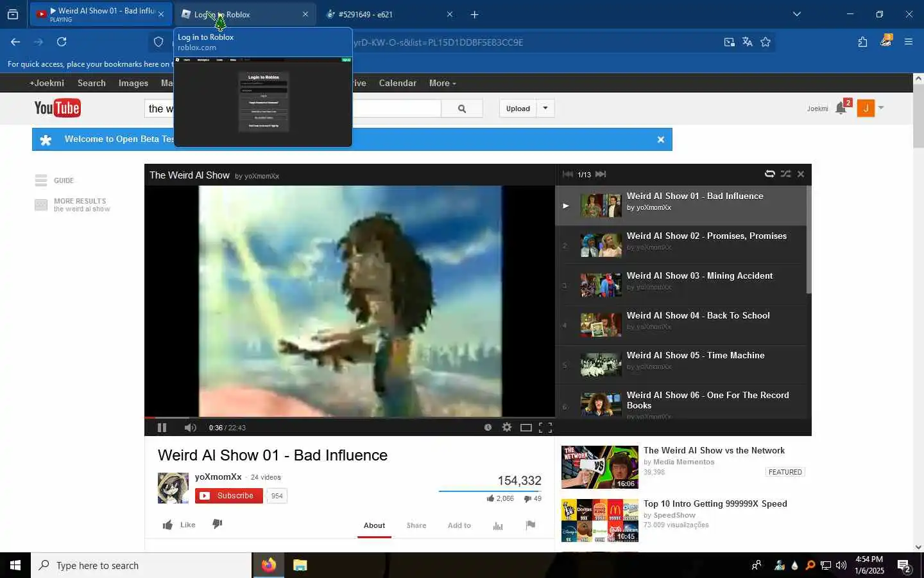Image resolution: width=924 pixels, height=578 pixels.
Task: Go back to previous page
Action: coord(15,42)
